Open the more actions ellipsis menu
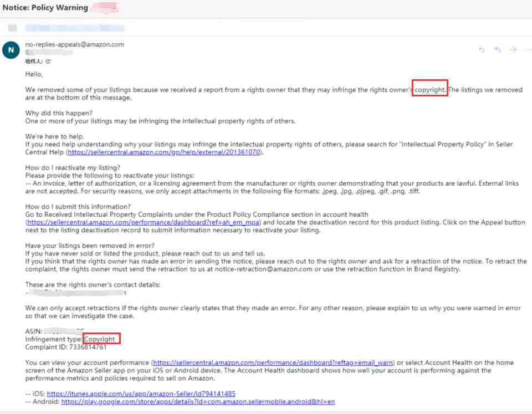 [529, 50]
